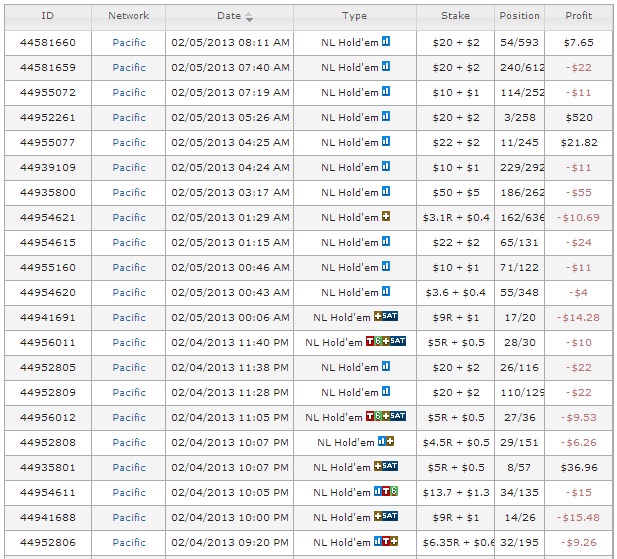Viewport: 617px width, 559px height.
Task: Click the gold plus icon in row 44952808
Action: click(x=390, y=441)
